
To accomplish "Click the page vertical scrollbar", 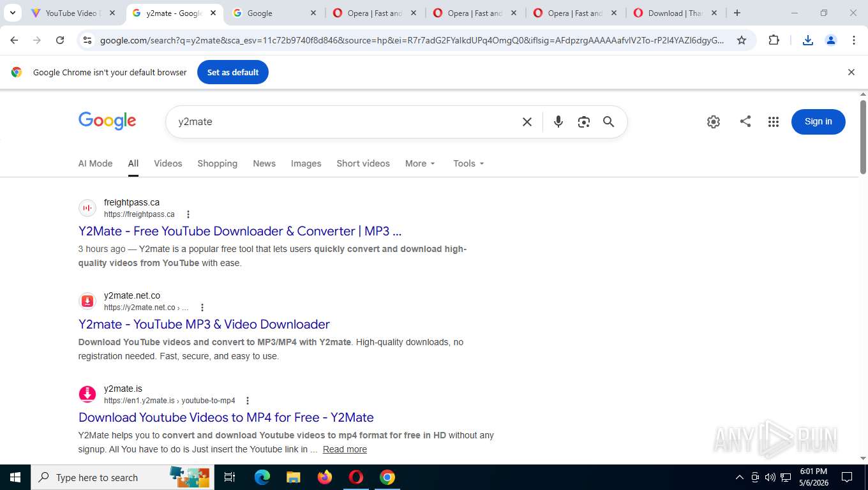I will 863,137.
